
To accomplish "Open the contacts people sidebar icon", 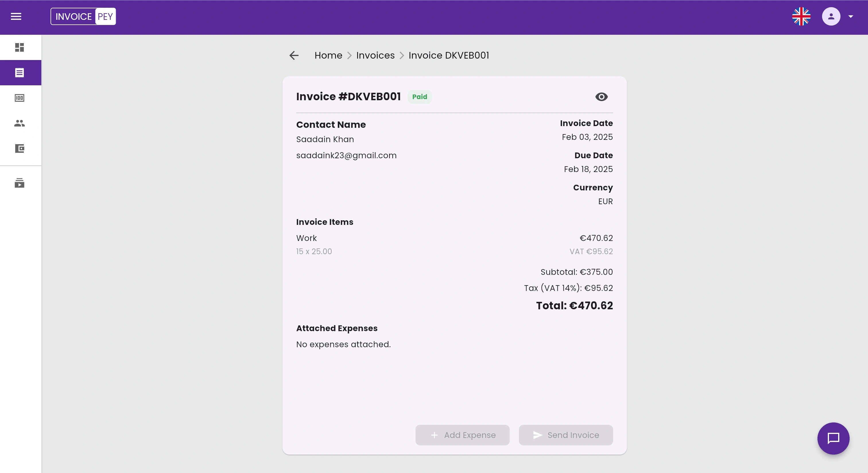I will [20, 123].
